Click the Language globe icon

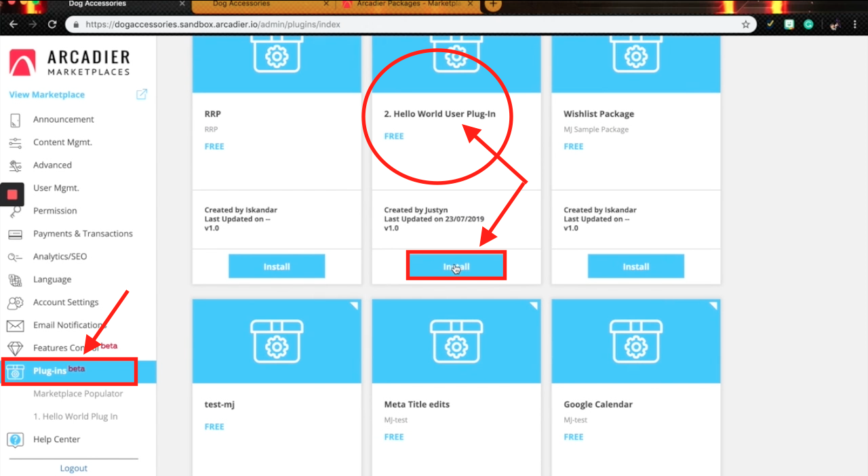coord(15,280)
